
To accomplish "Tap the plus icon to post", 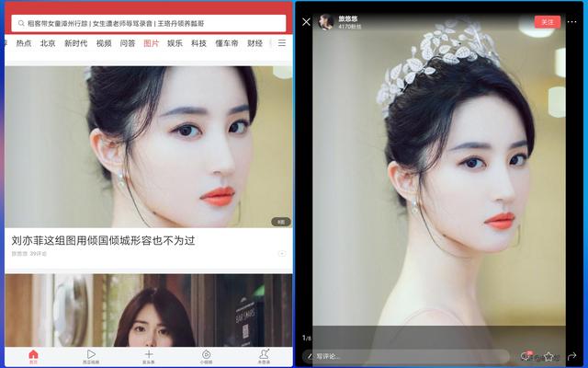I will (x=149, y=355).
